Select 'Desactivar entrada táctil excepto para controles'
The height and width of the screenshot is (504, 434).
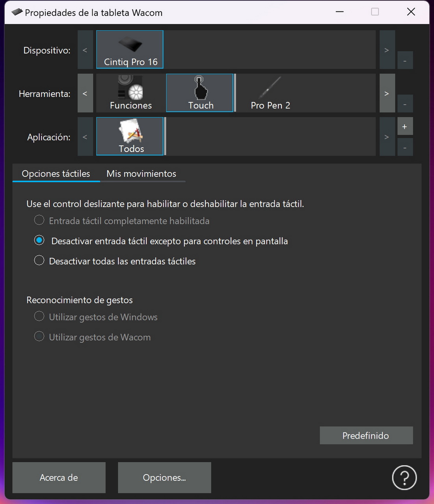pyautogui.click(x=39, y=240)
